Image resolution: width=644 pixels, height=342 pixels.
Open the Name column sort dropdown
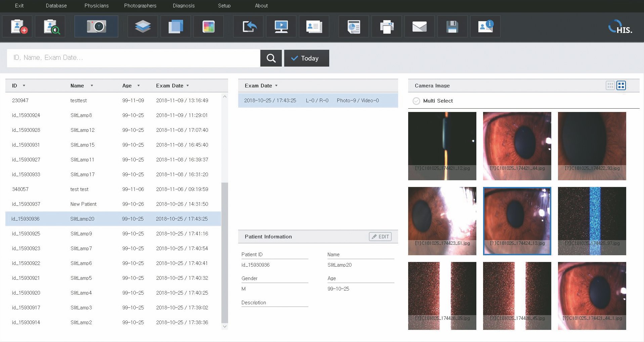(92, 86)
